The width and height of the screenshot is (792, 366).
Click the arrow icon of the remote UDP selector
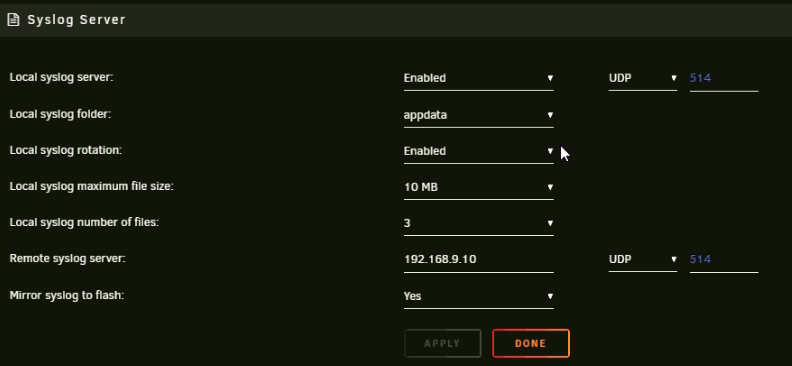[674, 259]
